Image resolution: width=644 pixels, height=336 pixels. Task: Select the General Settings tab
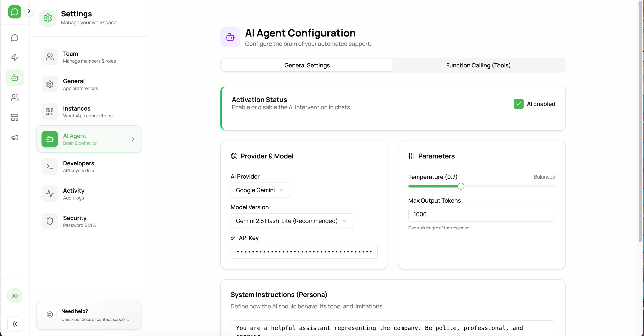coord(307,66)
